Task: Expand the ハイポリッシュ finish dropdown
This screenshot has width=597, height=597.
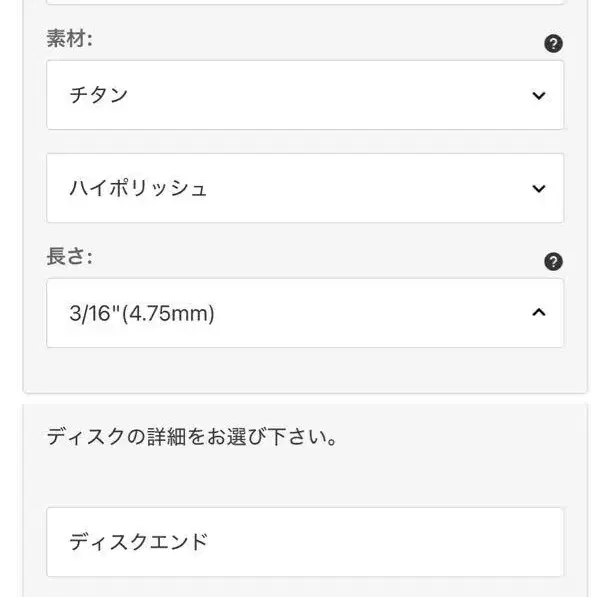Action: point(305,188)
